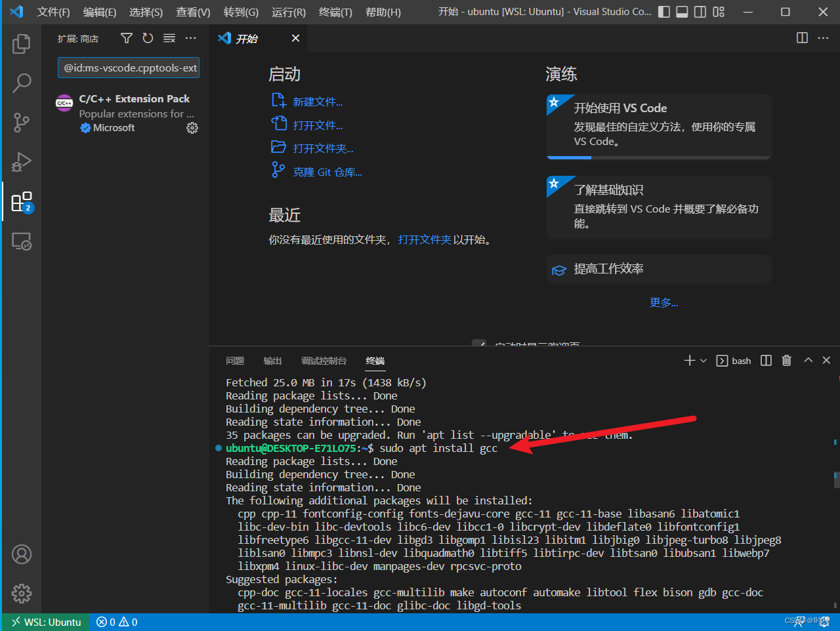Open 提高工作效率 walkthrough card
The image size is (840, 631).
pos(659,269)
